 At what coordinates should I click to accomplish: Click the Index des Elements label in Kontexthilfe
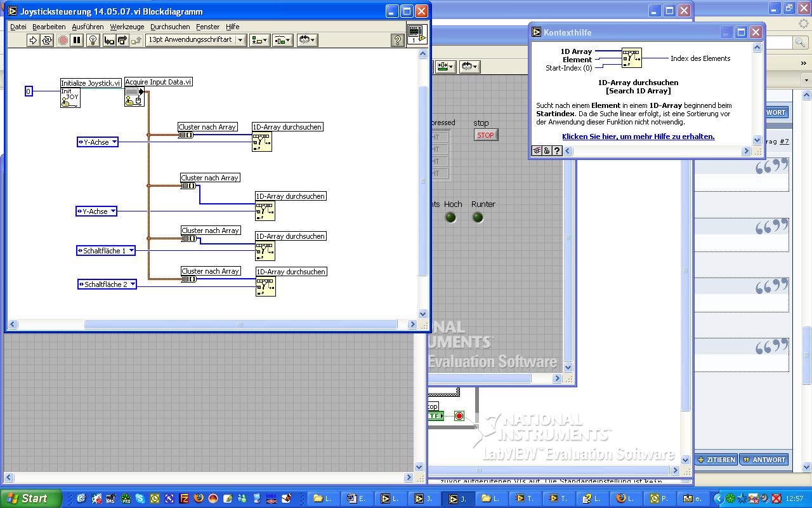point(700,58)
